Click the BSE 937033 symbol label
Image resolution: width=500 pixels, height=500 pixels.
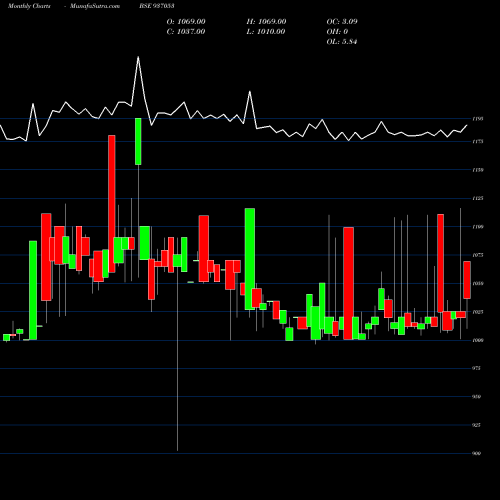(157, 6)
